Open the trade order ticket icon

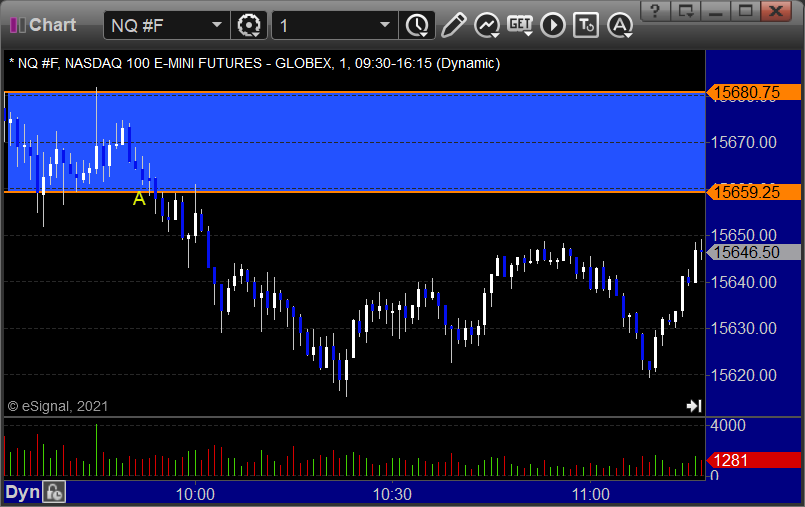(586, 25)
